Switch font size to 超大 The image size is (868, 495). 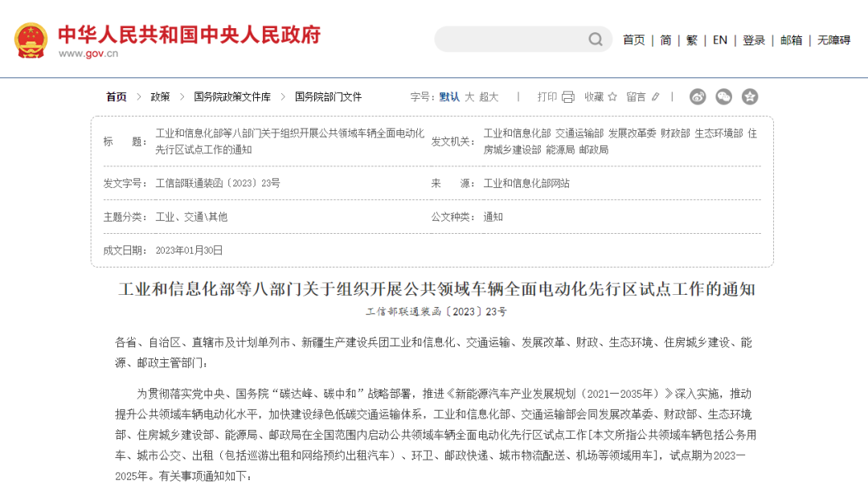point(490,96)
